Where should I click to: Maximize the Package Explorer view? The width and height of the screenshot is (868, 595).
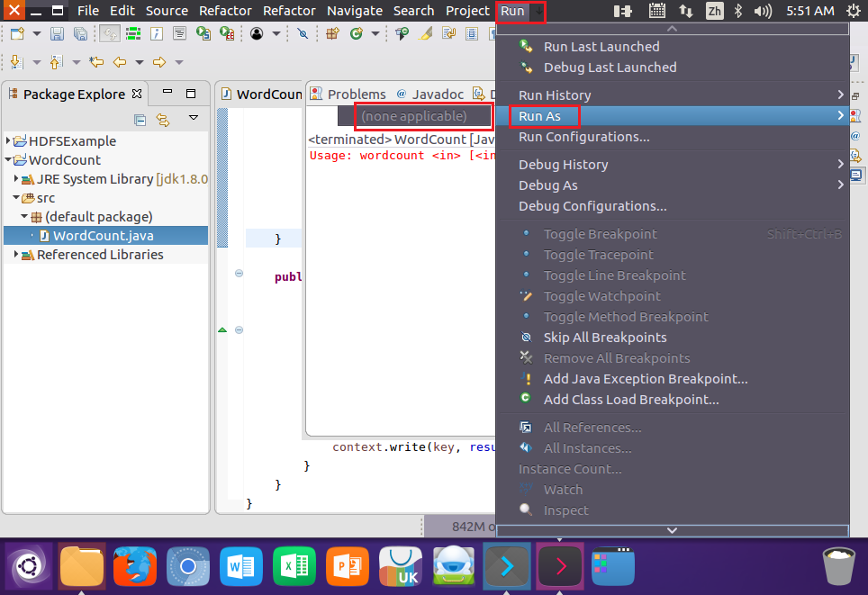[191, 94]
